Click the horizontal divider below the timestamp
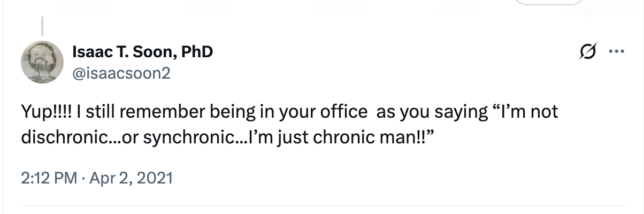The width and height of the screenshot is (644, 214). [322, 205]
